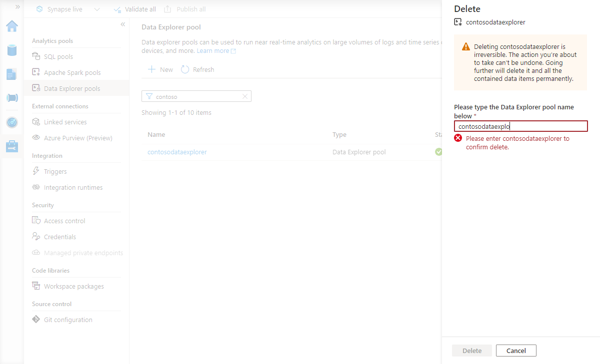Open the Manage hub icon

[11, 146]
